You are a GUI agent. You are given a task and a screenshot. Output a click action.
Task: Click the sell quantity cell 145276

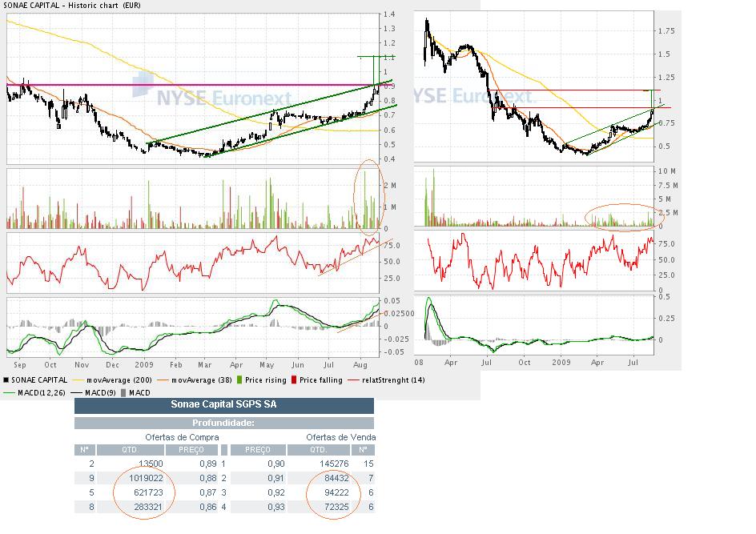[x=334, y=464]
